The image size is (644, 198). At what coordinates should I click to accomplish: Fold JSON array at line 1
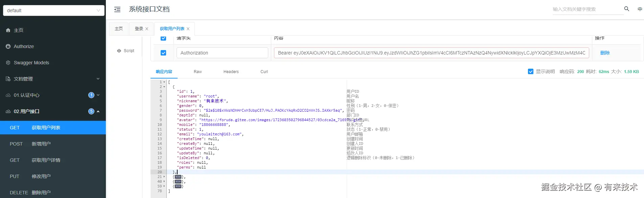(164, 82)
